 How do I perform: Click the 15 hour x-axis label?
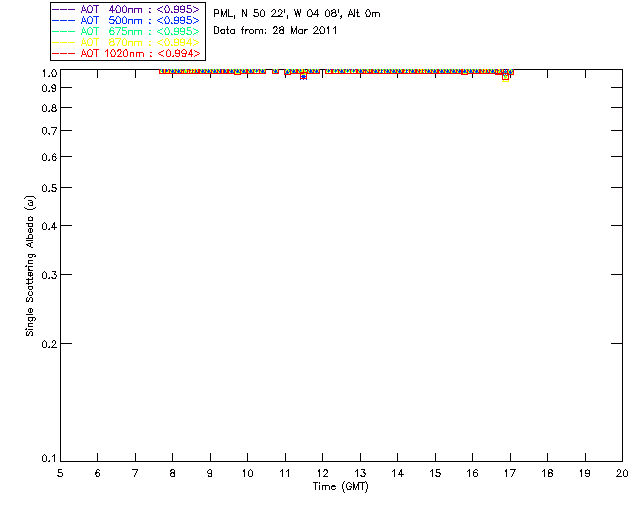[x=435, y=473]
